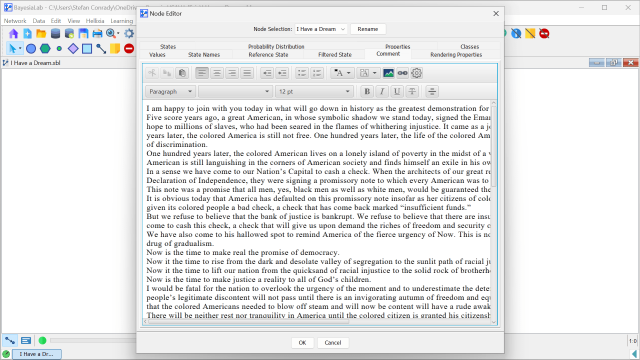Open the empty font family dropdown

(x=235, y=91)
